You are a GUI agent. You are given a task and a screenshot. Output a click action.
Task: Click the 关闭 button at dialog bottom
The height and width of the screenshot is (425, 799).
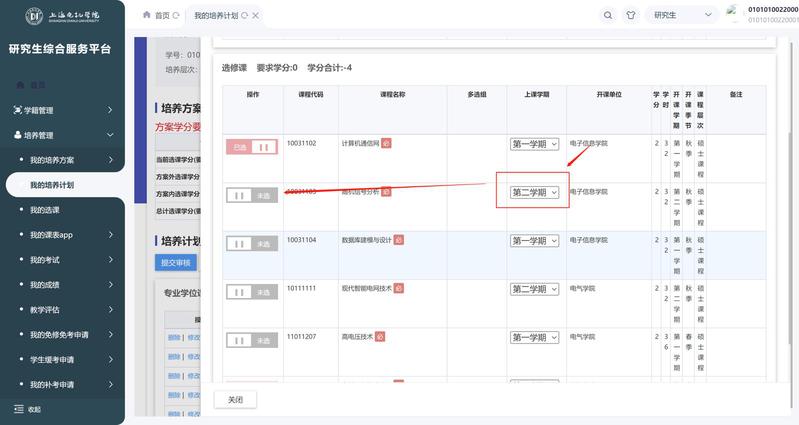point(235,399)
